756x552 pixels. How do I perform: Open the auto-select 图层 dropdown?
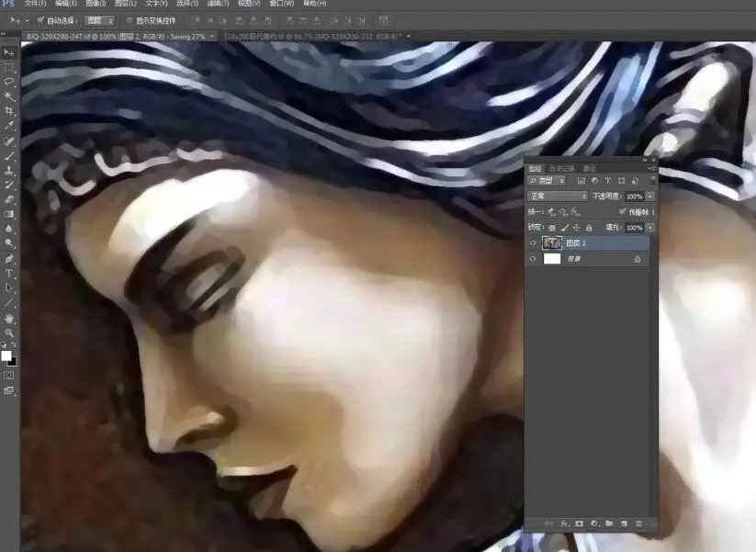point(100,20)
